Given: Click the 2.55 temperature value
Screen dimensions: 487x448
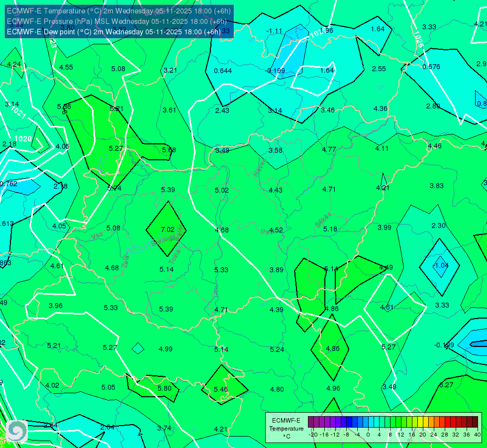Looking at the screenshot, I should click(379, 69).
